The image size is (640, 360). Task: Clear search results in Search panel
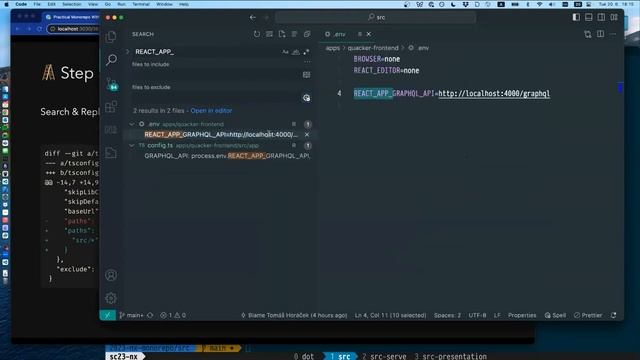click(269, 34)
